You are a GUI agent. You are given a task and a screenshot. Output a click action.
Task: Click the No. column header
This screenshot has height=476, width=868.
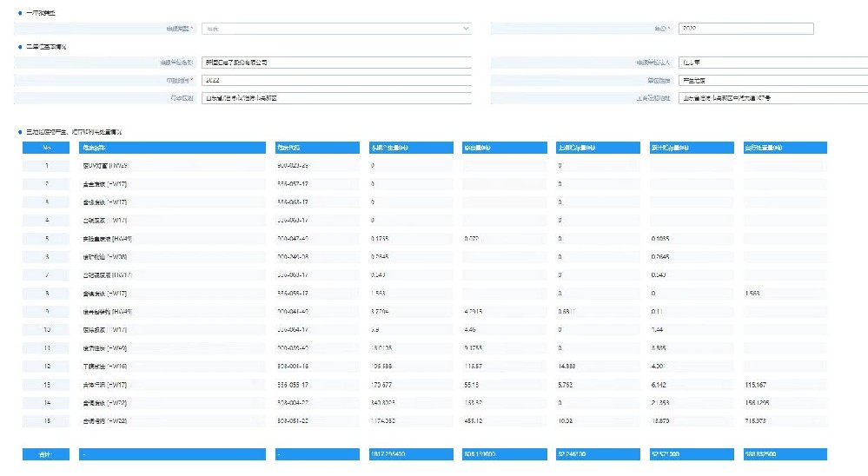pos(46,148)
